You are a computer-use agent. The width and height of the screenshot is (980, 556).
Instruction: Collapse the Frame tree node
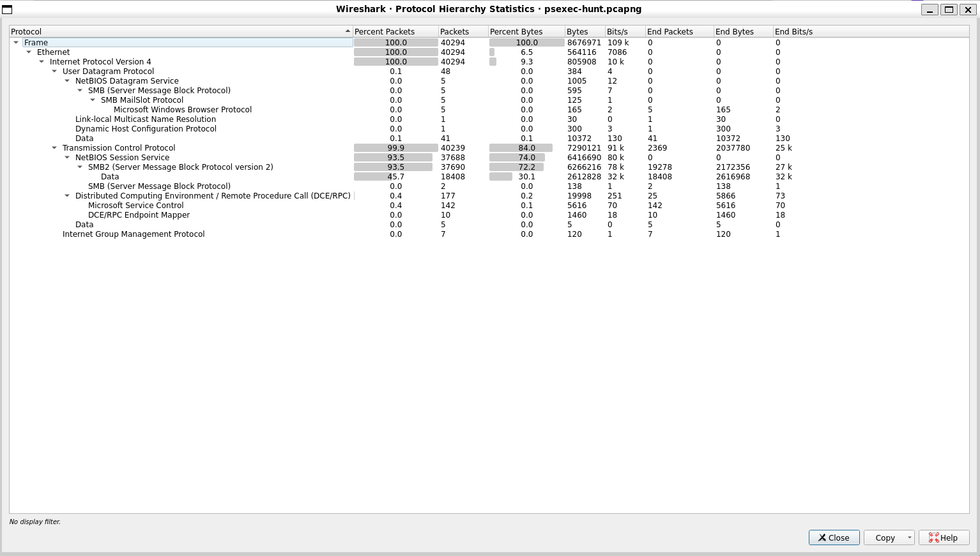coord(16,43)
